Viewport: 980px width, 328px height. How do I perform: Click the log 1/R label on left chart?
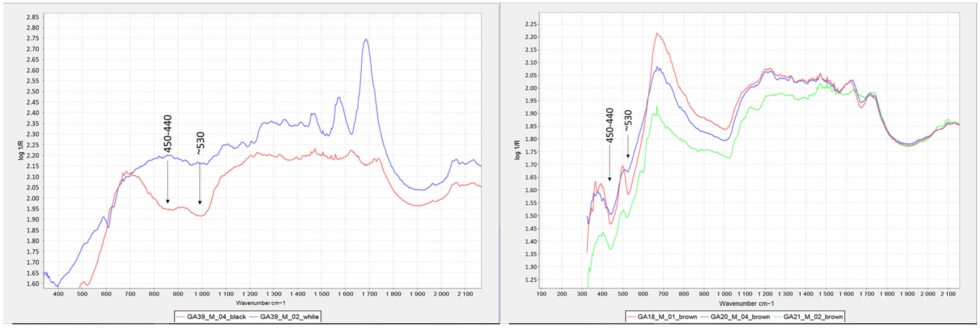tap(21, 150)
